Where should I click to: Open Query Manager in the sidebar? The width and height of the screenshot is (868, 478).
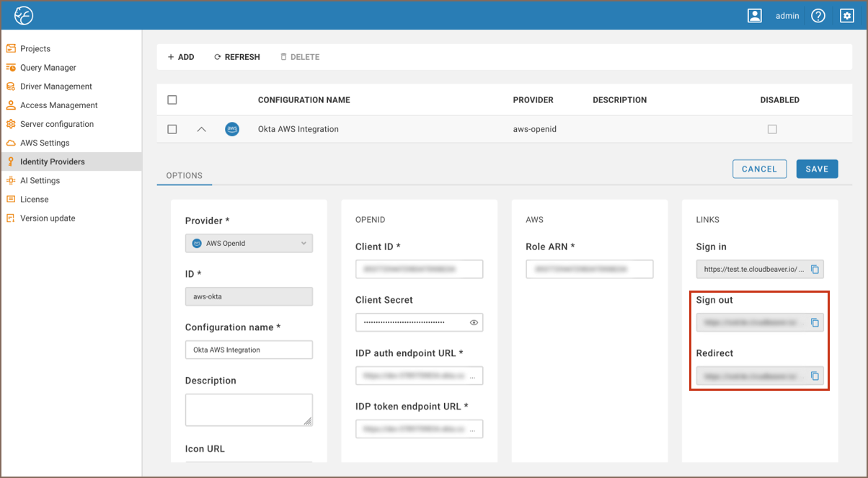point(48,68)
